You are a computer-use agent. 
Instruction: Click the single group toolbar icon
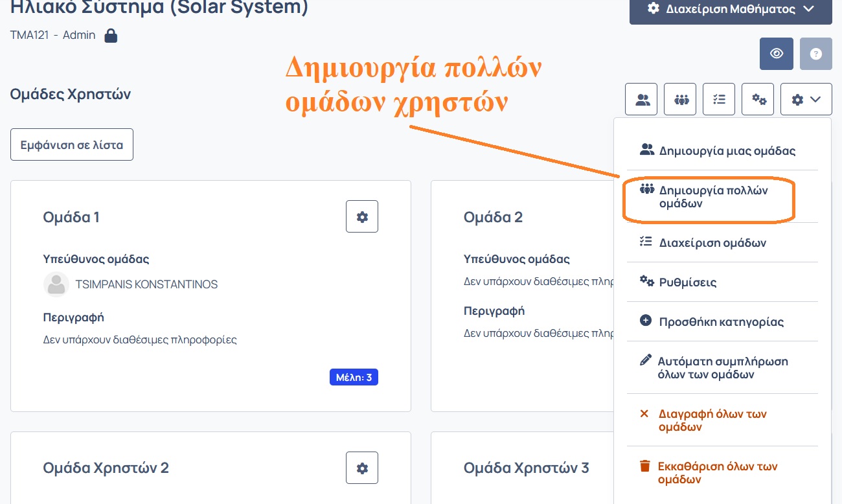tap(641, 99)
